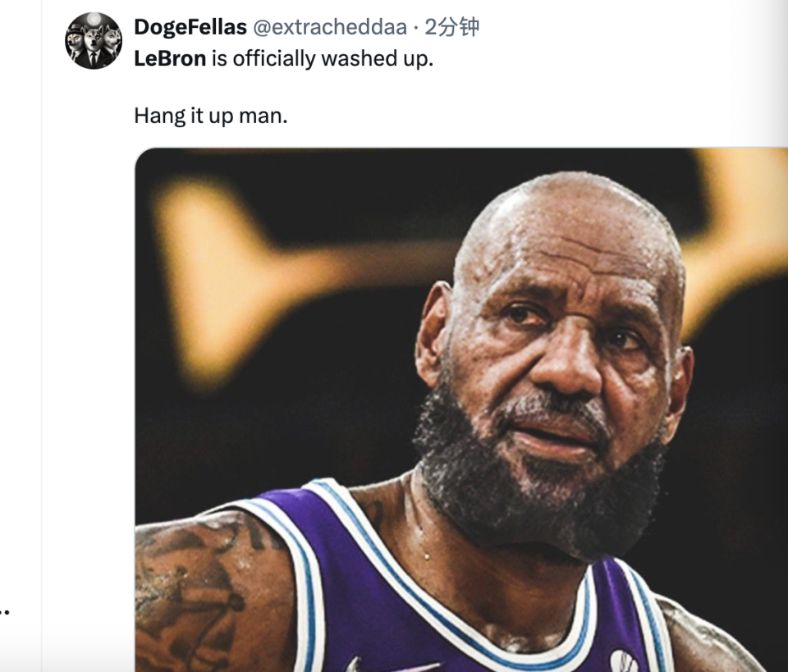The height and width of the screenshot is (672, 788).
Task: Click the 'Hang it up man.' line
Action: point(211,116)
